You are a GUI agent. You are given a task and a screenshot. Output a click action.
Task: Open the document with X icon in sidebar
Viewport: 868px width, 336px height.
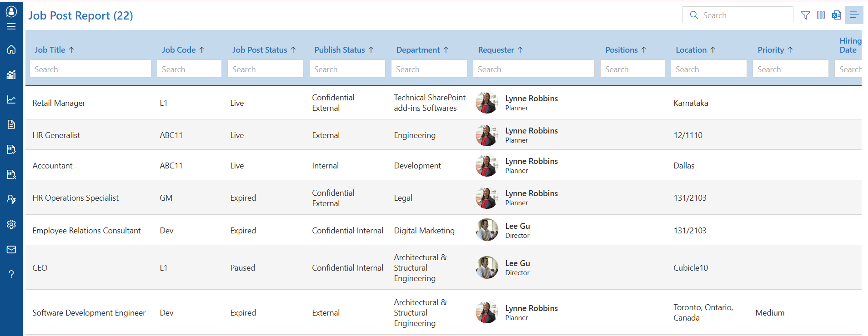(x=11, y=174)
